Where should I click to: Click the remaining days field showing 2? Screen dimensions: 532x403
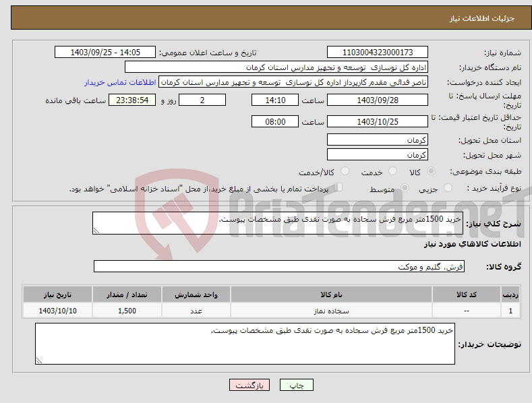pos(202,100)
